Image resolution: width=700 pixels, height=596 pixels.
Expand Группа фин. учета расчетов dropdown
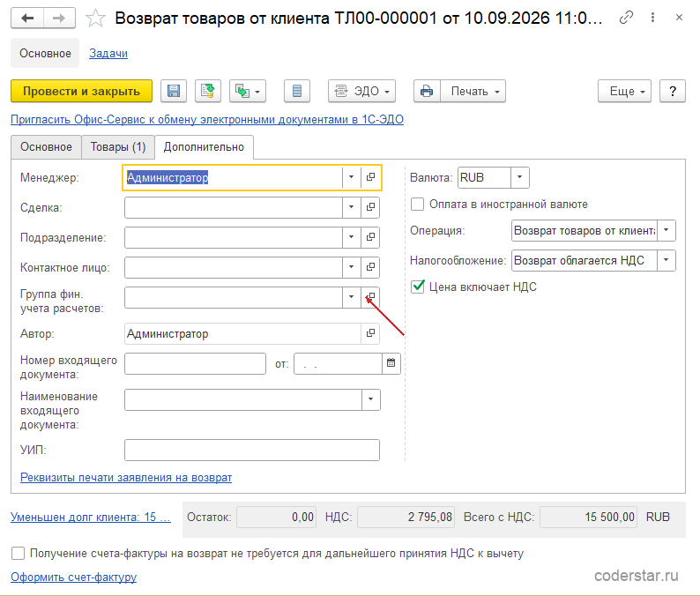pyautogui.click(x=352, y=297)
